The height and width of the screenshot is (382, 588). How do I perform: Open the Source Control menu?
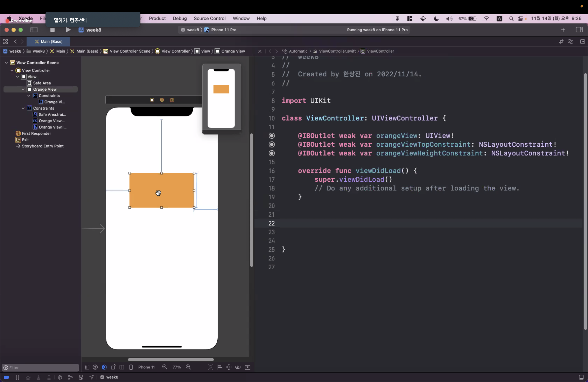[209, 18]
